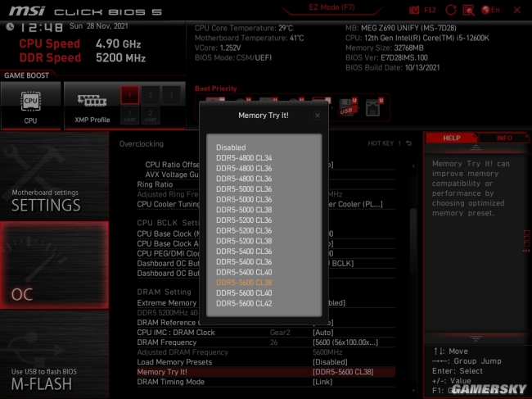532x399 pixels.
Task: Select XMP profile 1 button
Action: pyautogui.click(x=129, y=95)
